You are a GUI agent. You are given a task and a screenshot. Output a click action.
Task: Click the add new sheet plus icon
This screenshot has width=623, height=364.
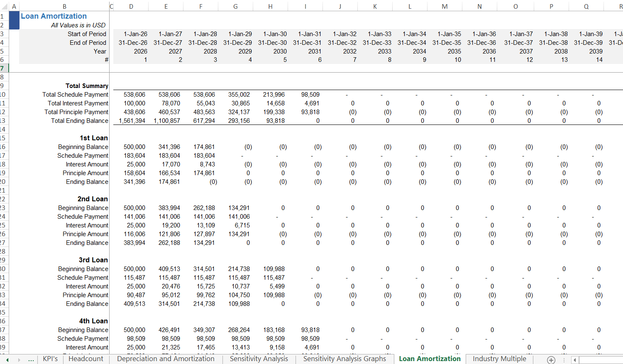point(551,360)
